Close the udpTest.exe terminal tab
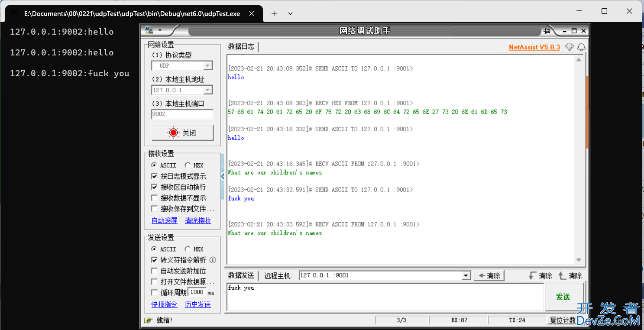 (252, 13)
